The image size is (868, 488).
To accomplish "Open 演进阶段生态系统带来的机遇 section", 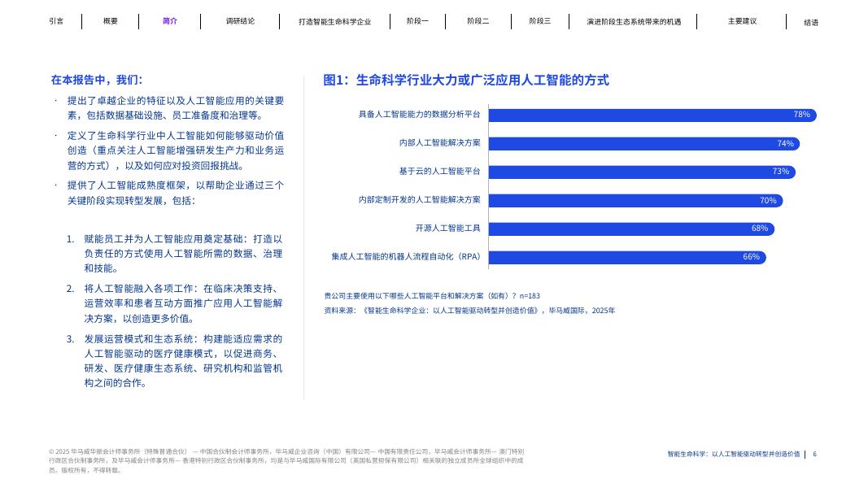I will [x=634, y=21].
